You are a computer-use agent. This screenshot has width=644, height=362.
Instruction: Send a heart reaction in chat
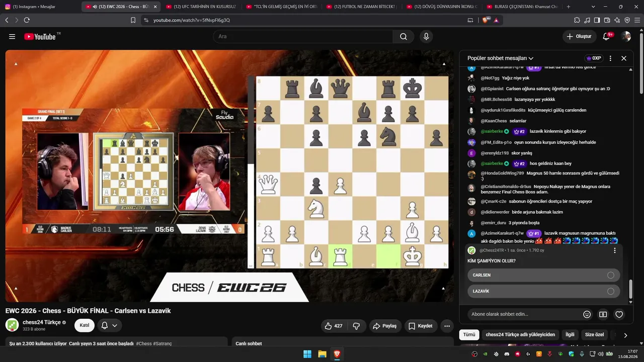(619, 314)
